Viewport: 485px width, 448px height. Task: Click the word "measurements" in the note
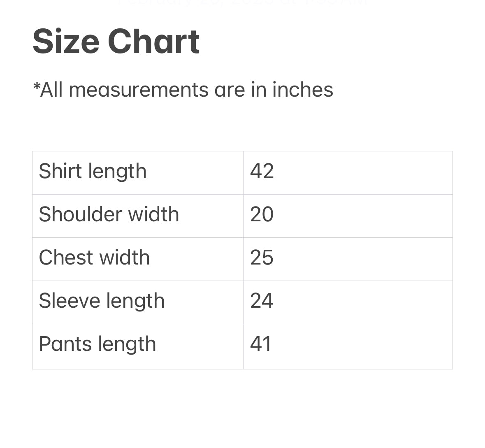point(139,90)
